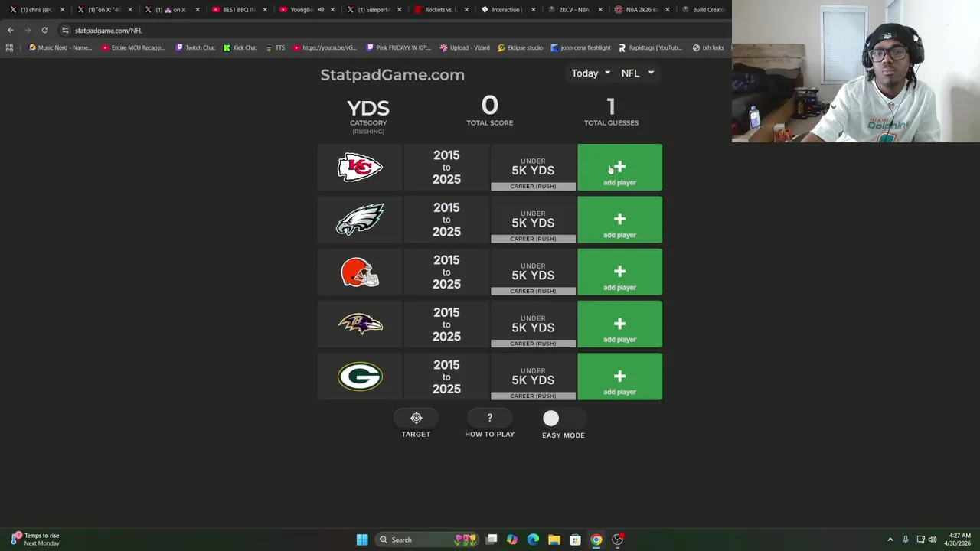This screenshot has height=551, width=980.
Task: Click the Packers G logo
Action: 360,377
